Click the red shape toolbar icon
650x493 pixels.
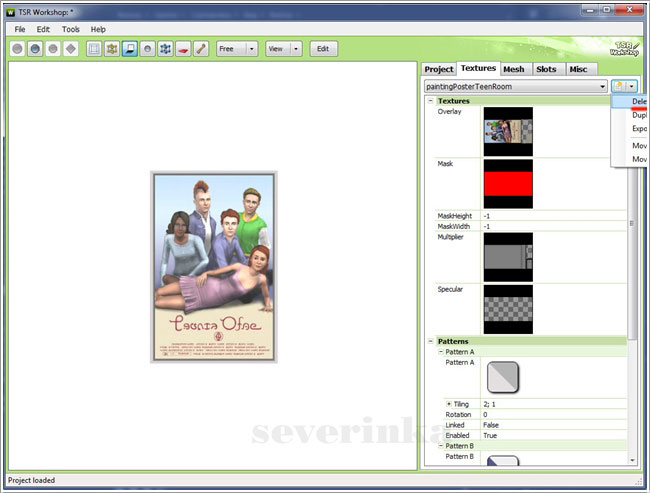click(184, 48)
